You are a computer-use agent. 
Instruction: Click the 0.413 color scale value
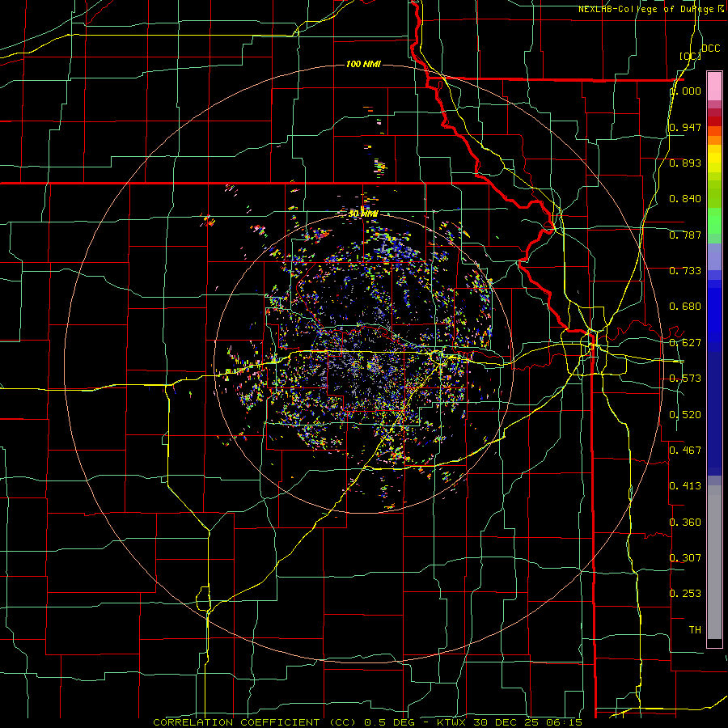[x=685, y=486]
